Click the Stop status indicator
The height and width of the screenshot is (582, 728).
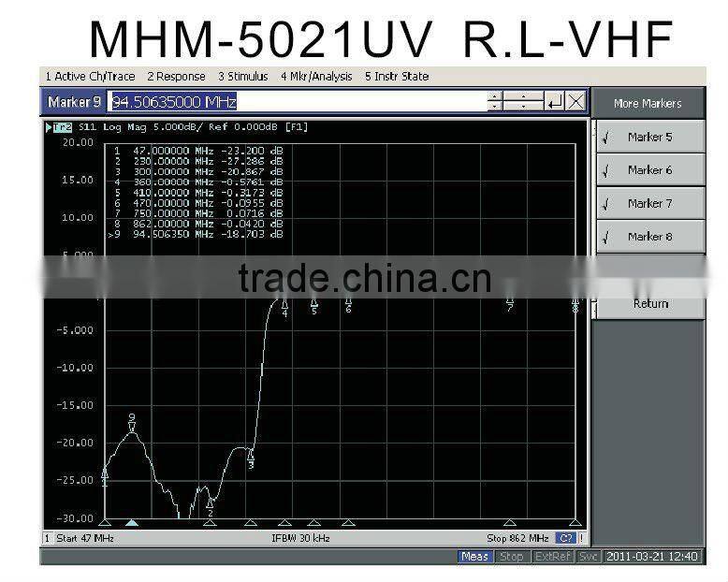[512, 556]
